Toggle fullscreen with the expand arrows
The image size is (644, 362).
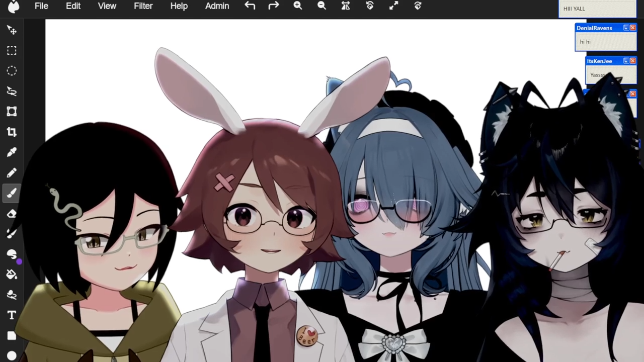click(x=393, y=6)
